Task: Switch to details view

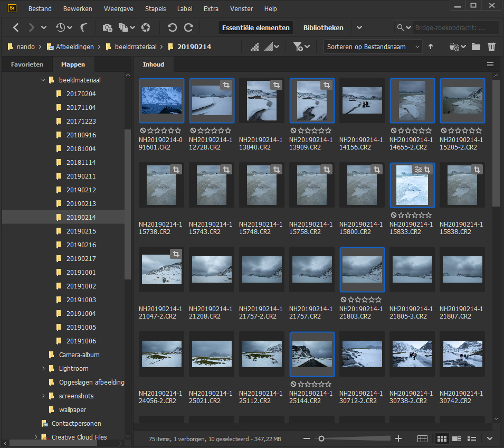Action: 457,438
